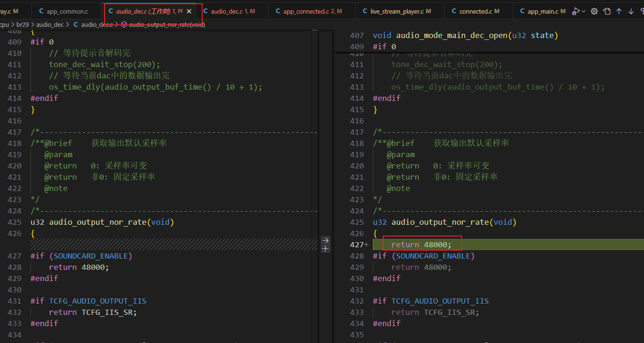Screen dimensions: 644x343
Task: Click the os_time_dly line in left pane
Action: [x=156, y=87]
